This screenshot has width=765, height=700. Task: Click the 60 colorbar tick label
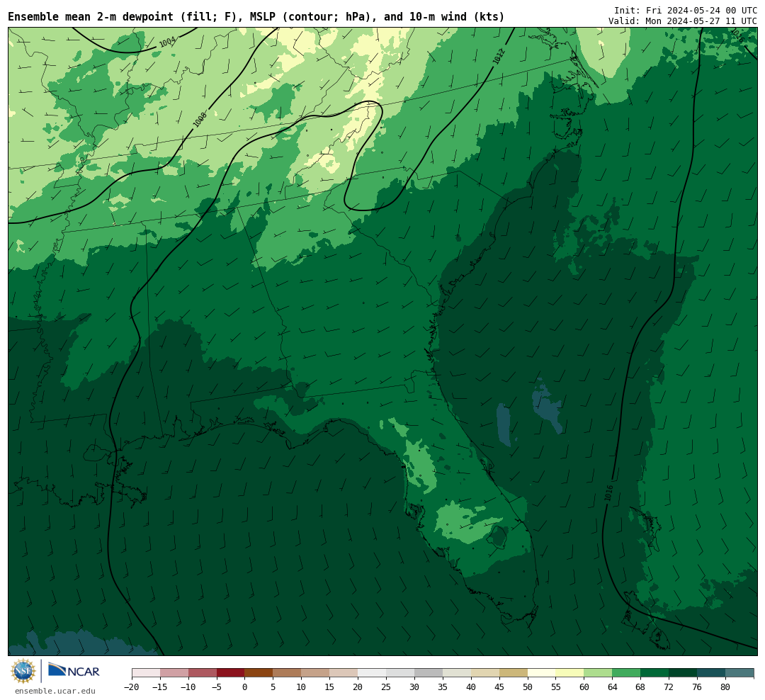(x=584, y=687)
